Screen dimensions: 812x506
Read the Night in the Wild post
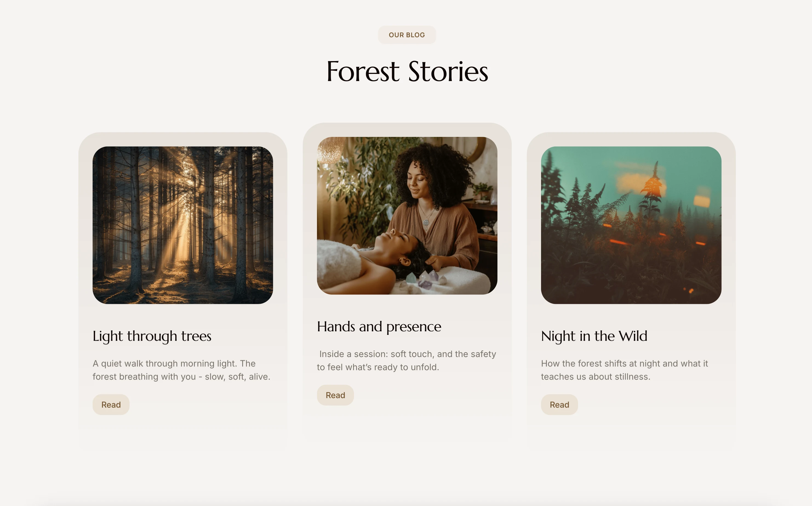coord(559,405)
